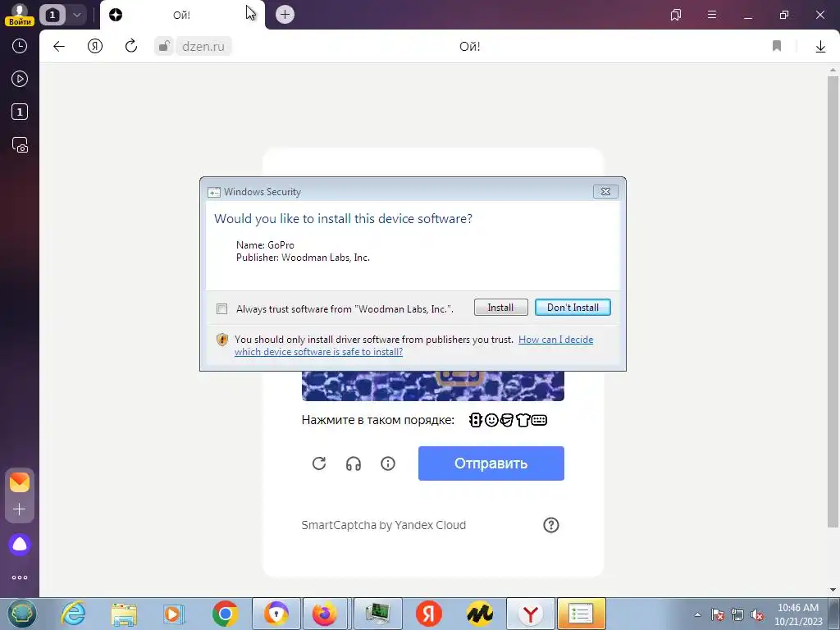Viewport: 840px width, 630px height.
Task: Close the Windows Security dialog
Action: tap(605, 192)
